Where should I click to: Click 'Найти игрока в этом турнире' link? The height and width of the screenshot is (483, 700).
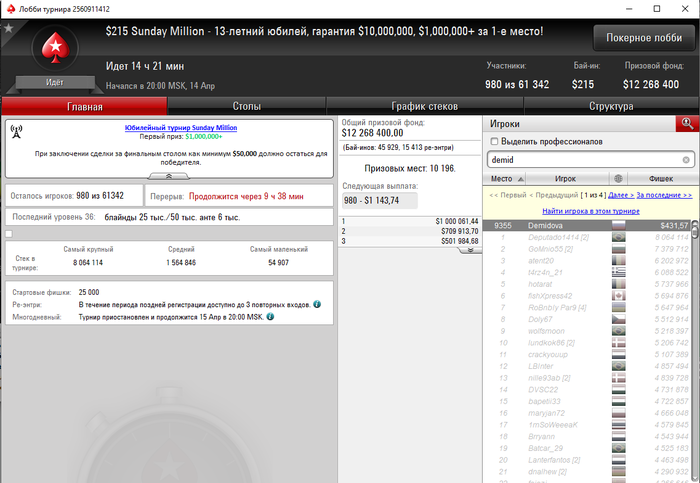click(591, 211)
